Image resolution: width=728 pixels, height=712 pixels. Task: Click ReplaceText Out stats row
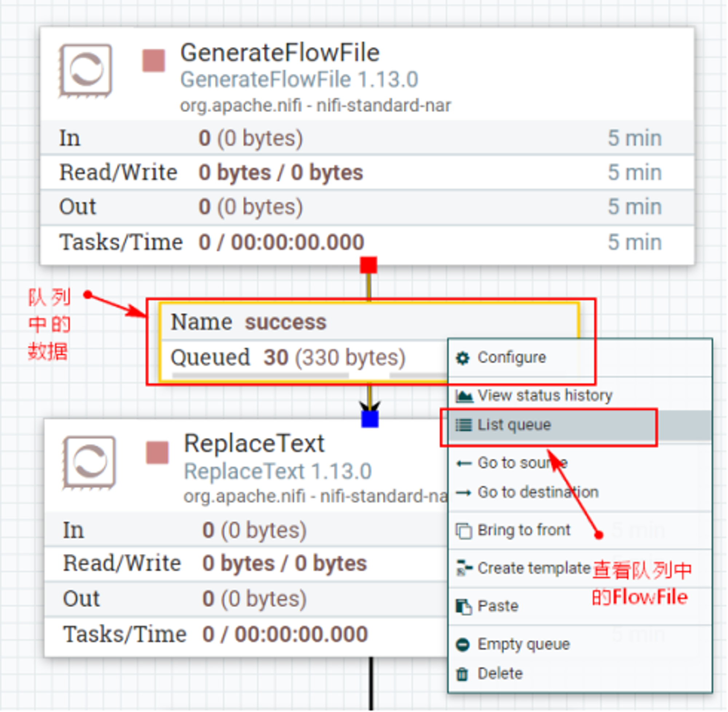[247, 599]
